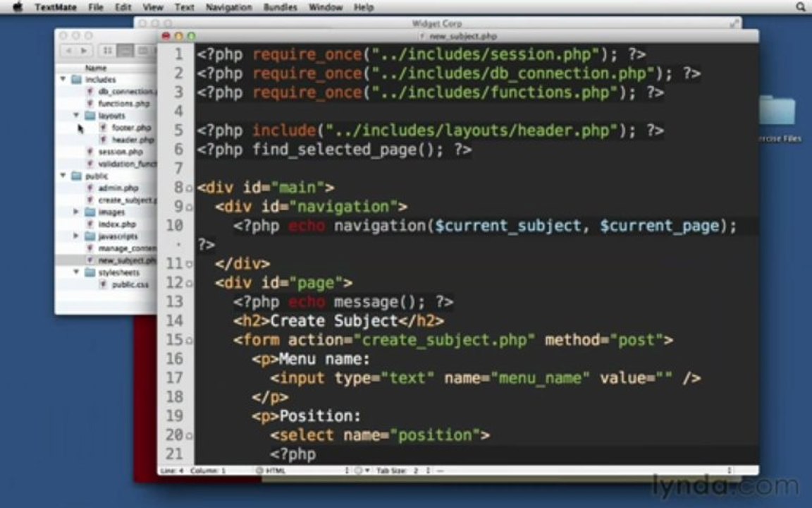Open the Tab Size dropdown
This screenshot has width=812, height=508.
point(403,471)
